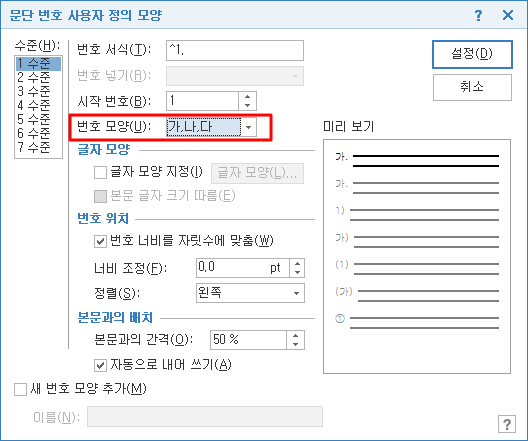Select 3 수준 in the level list

pyautogui.click(x=38, y=91)
